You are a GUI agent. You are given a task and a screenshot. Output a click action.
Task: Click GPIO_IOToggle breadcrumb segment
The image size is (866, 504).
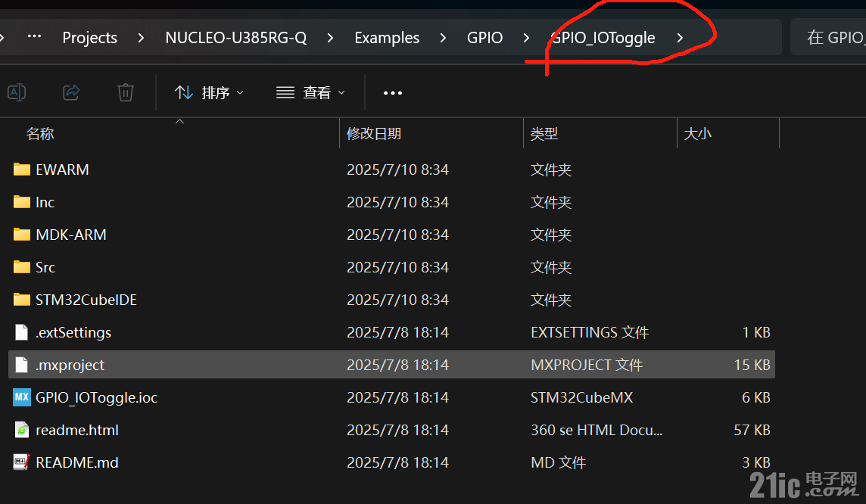[603, 38]
